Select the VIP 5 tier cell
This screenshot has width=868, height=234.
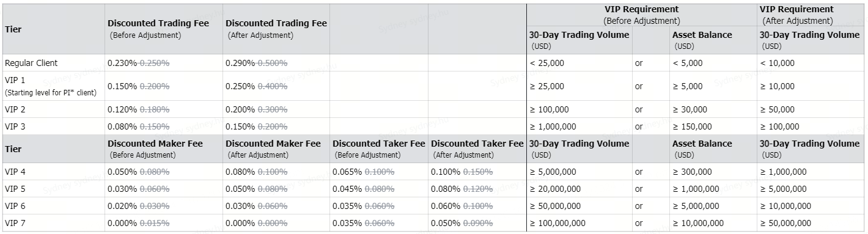pos(53,189)
